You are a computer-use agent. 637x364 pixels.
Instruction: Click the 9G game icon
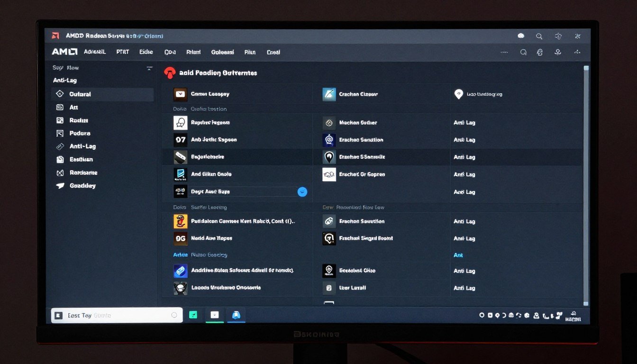tap(180, 238)
